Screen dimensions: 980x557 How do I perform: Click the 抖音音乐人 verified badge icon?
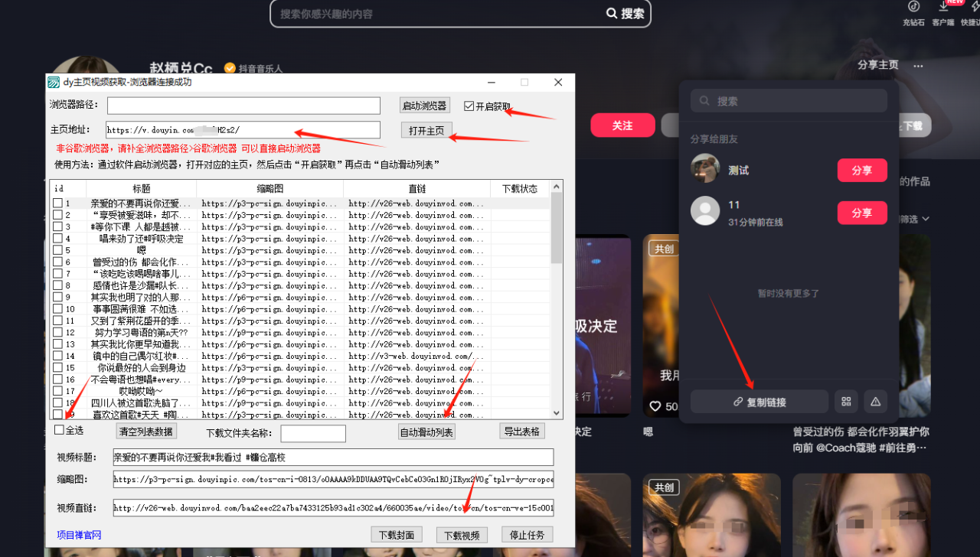pyautogui.click(x=229, y=68)
